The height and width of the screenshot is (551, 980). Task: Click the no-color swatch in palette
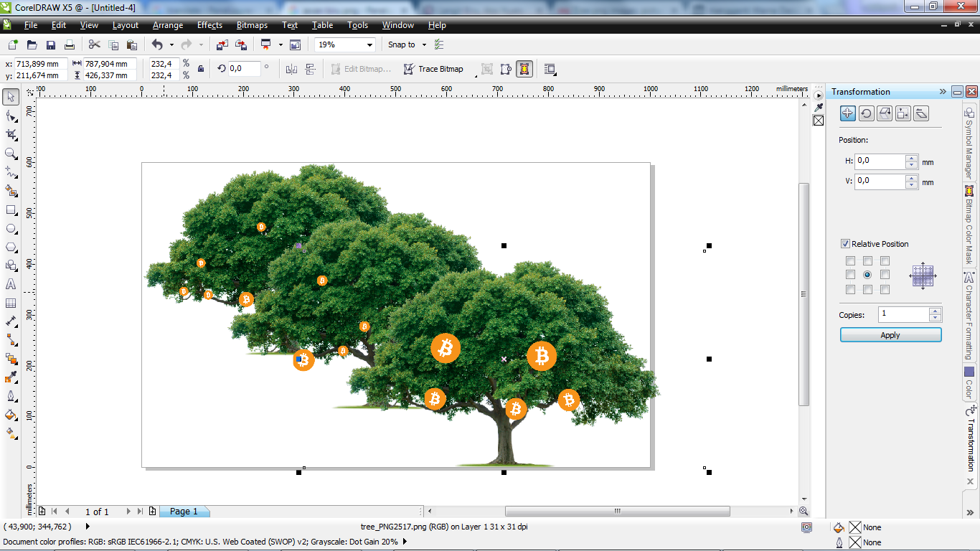(819, 121)
